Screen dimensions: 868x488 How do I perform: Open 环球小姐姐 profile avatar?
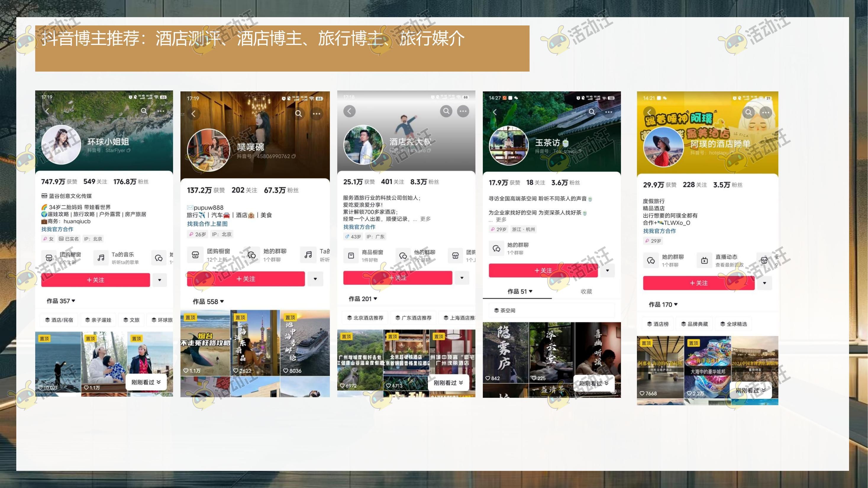click(x=61, y=145)
